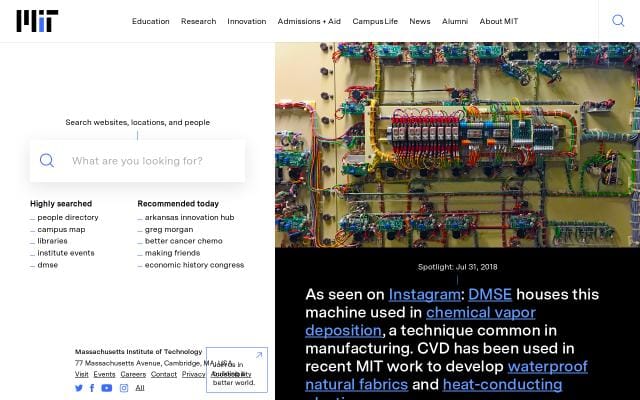The height and width of the screenshot is (400, 640).
Task: Open MIT's Twitter page
Action: (79, 388)
